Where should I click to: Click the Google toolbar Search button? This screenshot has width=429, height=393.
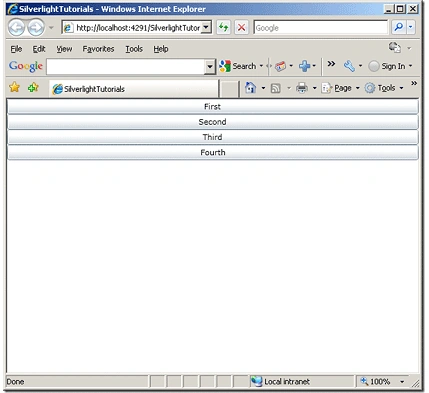coord(238,66)
